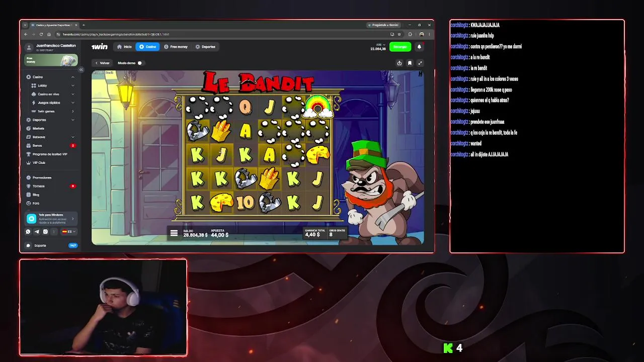Enter fullscreen using the expand icon
The height and width of the screenshot is (362, 644).
pyautogui.click(x=420, y=63)
